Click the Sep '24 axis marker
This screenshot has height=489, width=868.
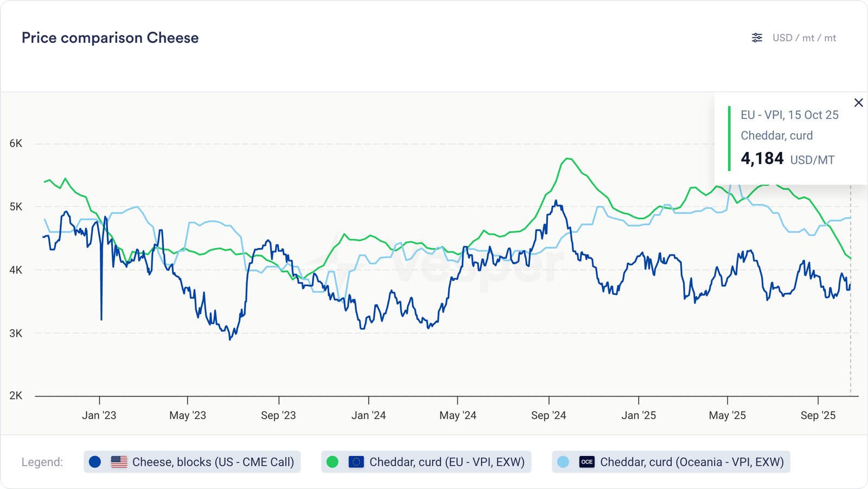tap(548, 415)
